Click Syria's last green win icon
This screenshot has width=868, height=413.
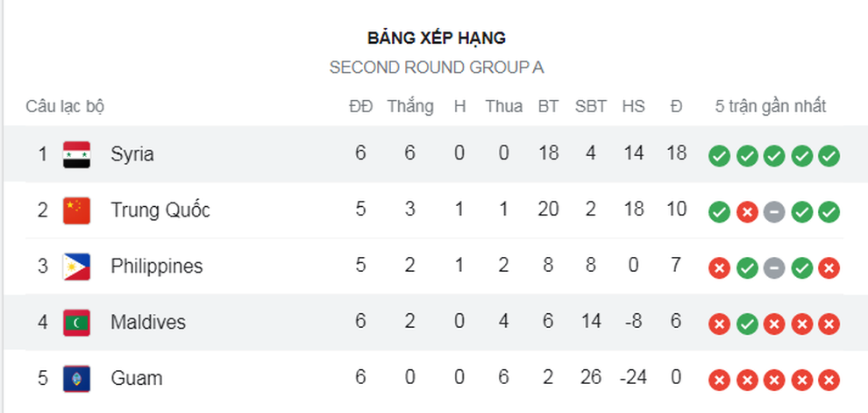(x=829, y=156)
